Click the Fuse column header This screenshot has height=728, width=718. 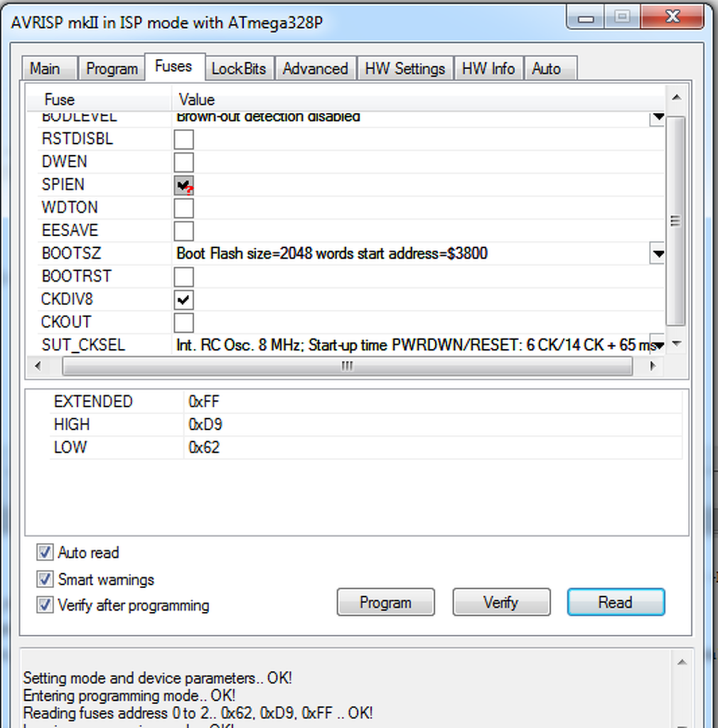[100, 100]
